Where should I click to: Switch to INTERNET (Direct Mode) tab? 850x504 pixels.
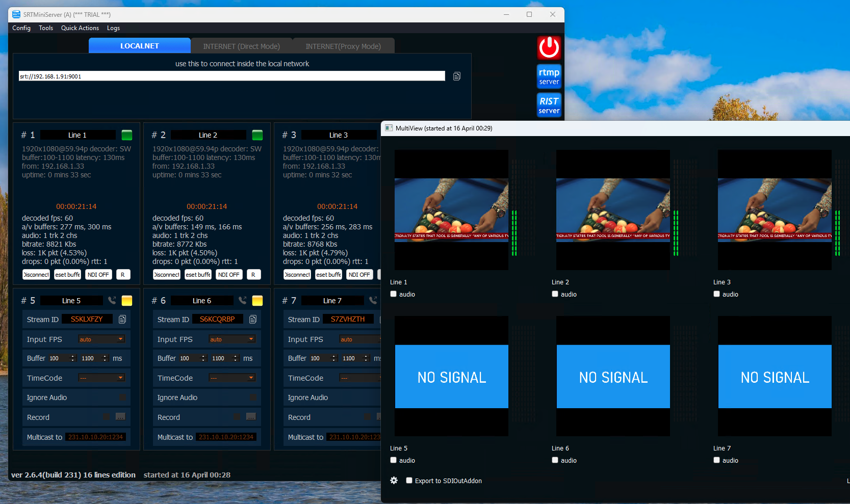242,46
